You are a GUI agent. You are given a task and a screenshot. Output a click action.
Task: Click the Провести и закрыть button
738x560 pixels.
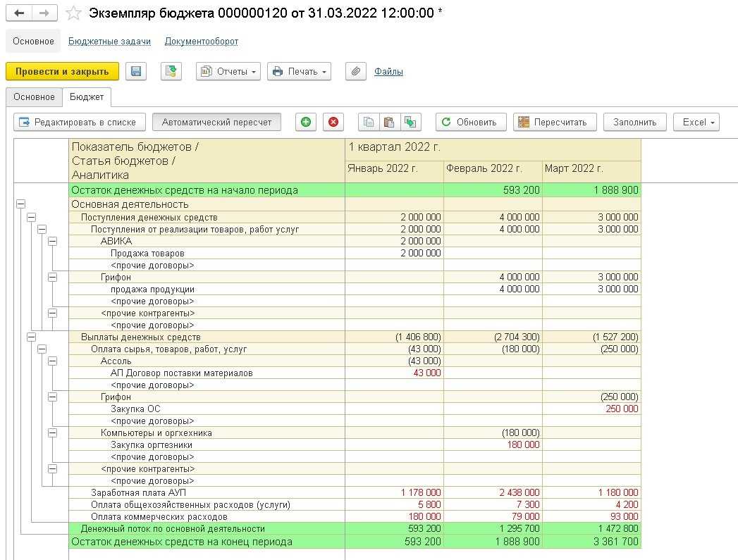[62, 71]
